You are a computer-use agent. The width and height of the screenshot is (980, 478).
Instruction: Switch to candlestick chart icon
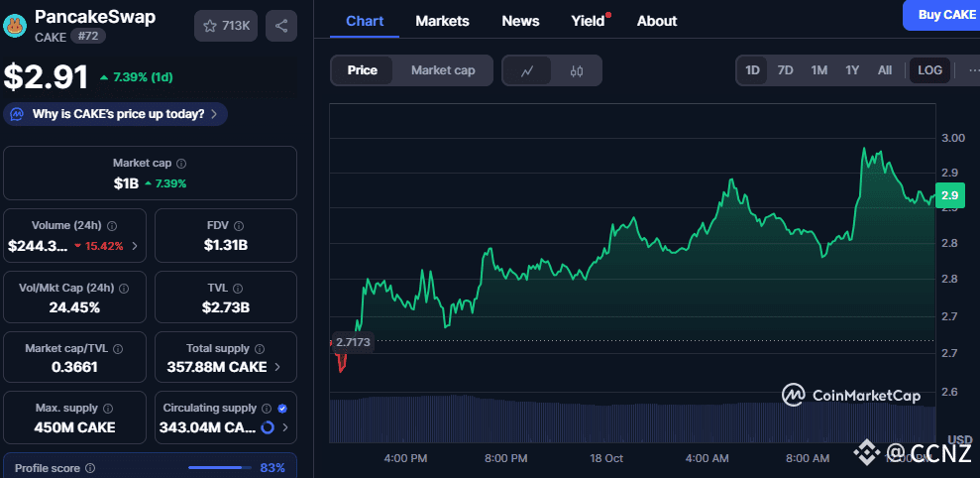577,70
